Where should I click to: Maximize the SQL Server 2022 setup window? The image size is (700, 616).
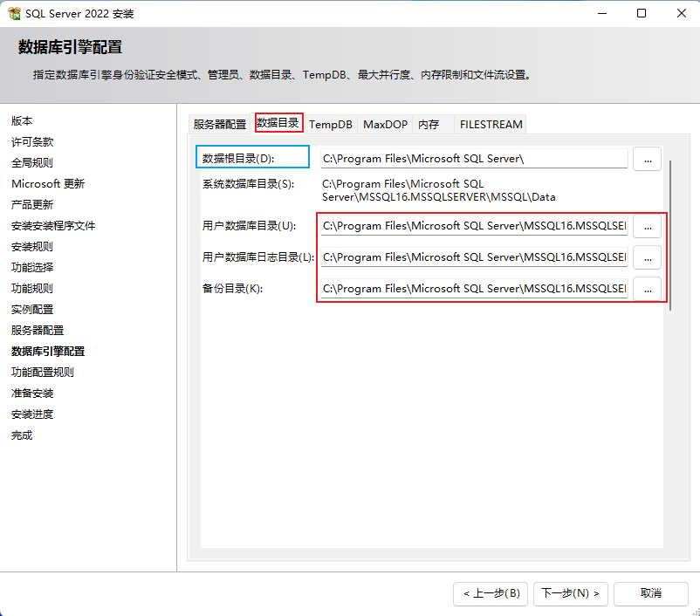[x=642, y=13]
